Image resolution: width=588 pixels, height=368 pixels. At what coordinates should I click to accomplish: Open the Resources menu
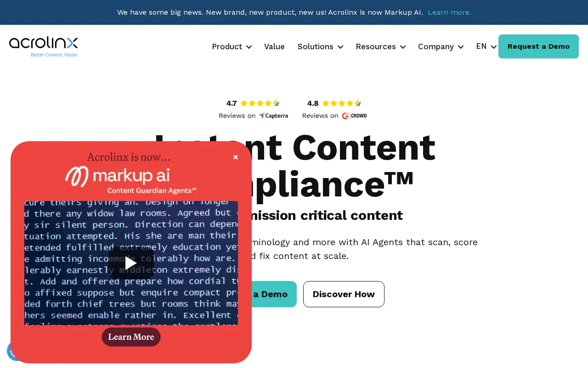(x=376, y=46)
